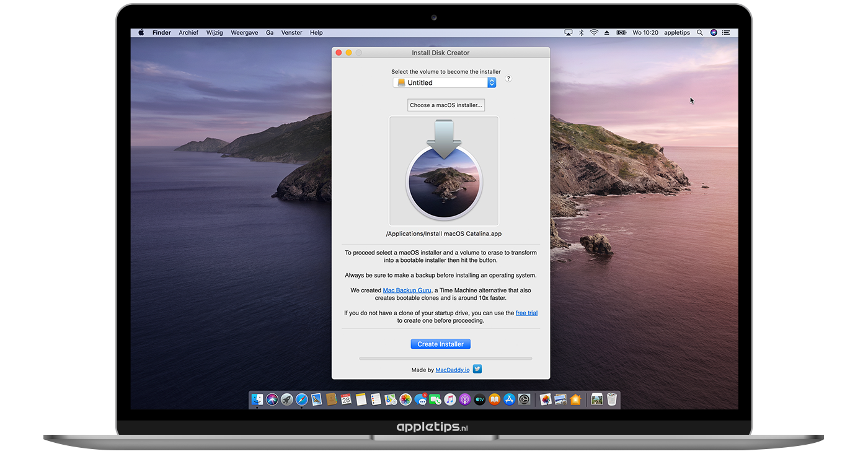The width and height of the screenshot is (868, 454).
Task: Click the AirPlay icon in menu bar
Action: coord(569,33)
